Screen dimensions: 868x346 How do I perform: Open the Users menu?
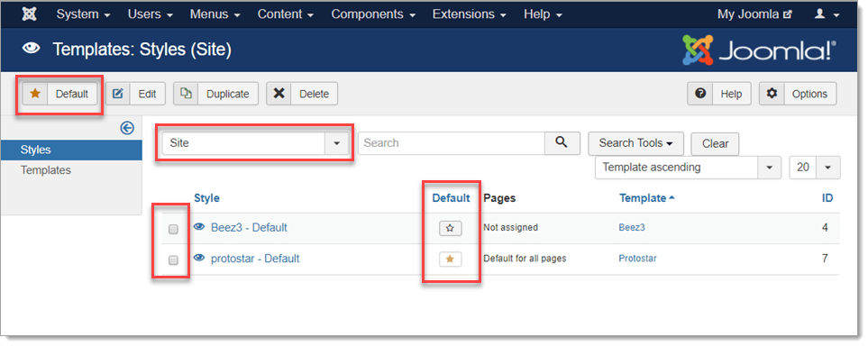[150, 14]
